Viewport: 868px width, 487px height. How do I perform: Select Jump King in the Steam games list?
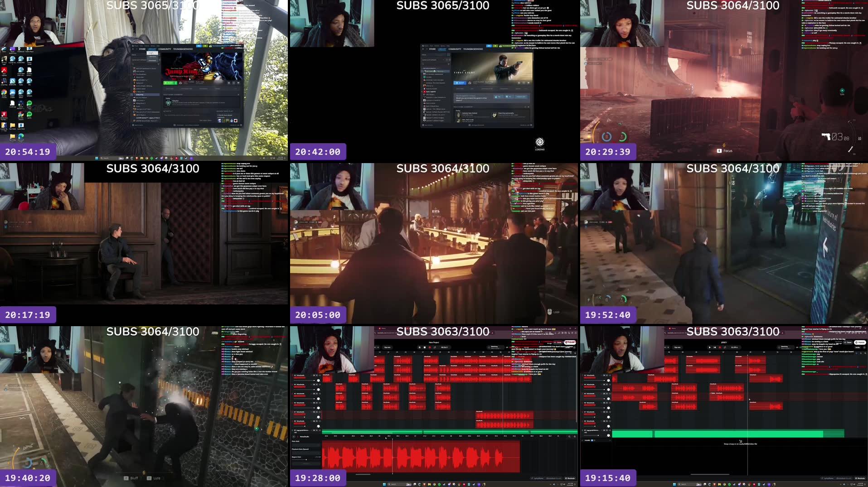[145, 95]
